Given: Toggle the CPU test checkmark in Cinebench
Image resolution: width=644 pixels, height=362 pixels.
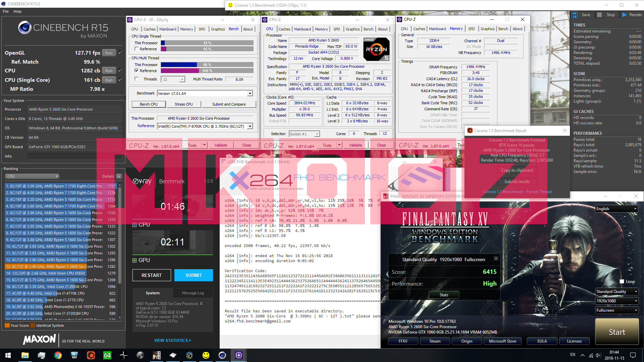Looking at the screenshot, I should tap(120, 70).
